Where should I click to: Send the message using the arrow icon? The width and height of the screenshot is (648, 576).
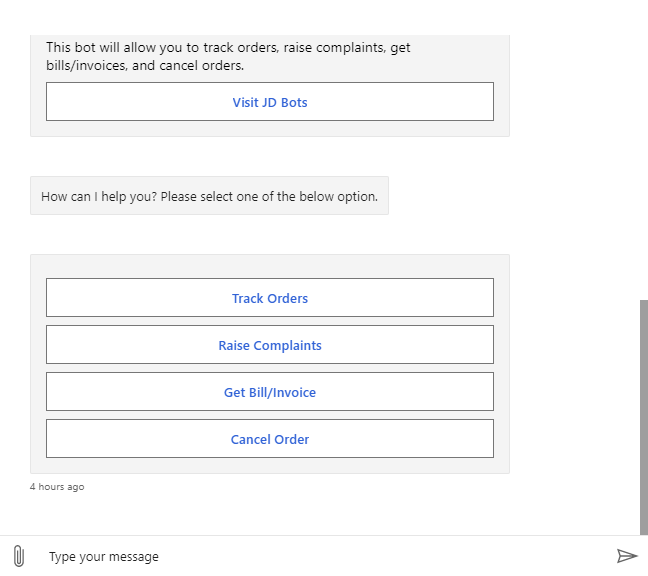pyautogui.click(x=627, y=556)
